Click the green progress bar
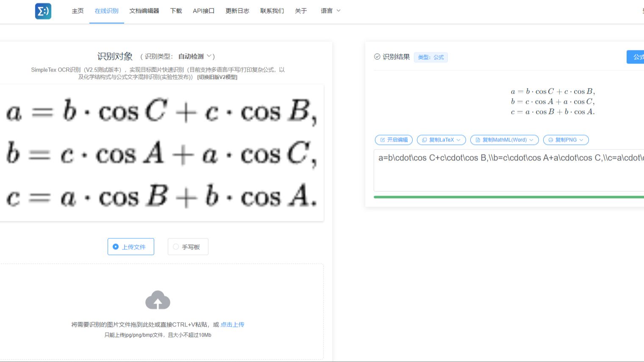The height and width of the screenshot is (362, 644). (x=509, y=197)
